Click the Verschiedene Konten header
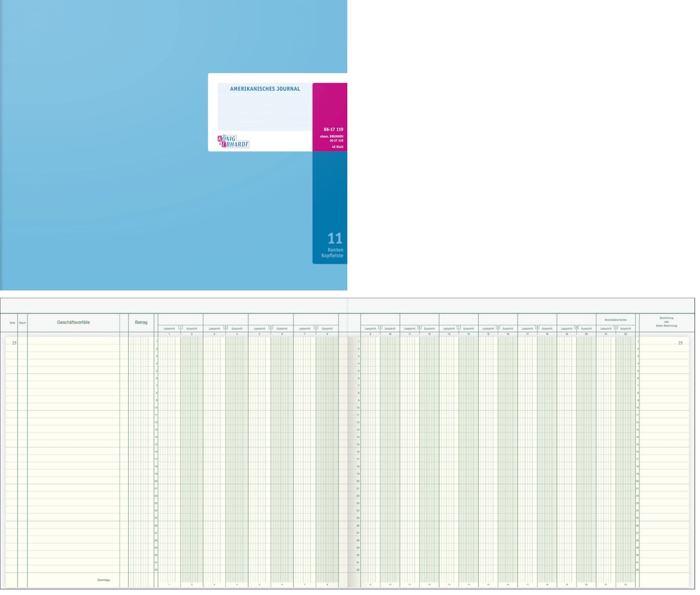Screen dimensions: 700x595 (616, 320)
